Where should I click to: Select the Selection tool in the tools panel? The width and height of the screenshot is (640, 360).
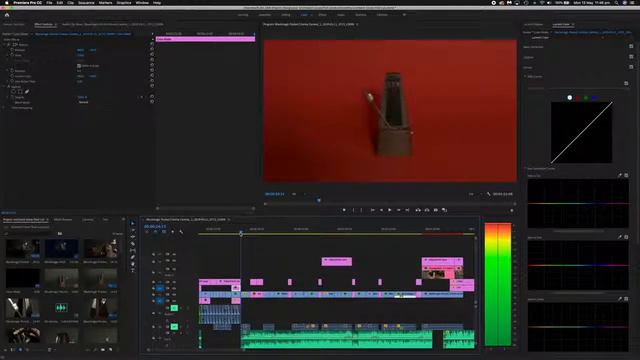point(133,223)
